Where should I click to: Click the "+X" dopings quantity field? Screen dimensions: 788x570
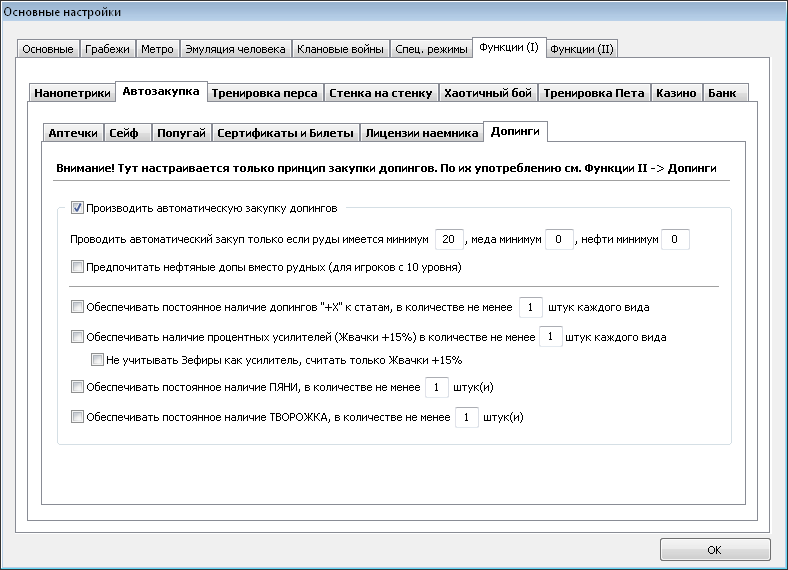(x=530, y=307)
